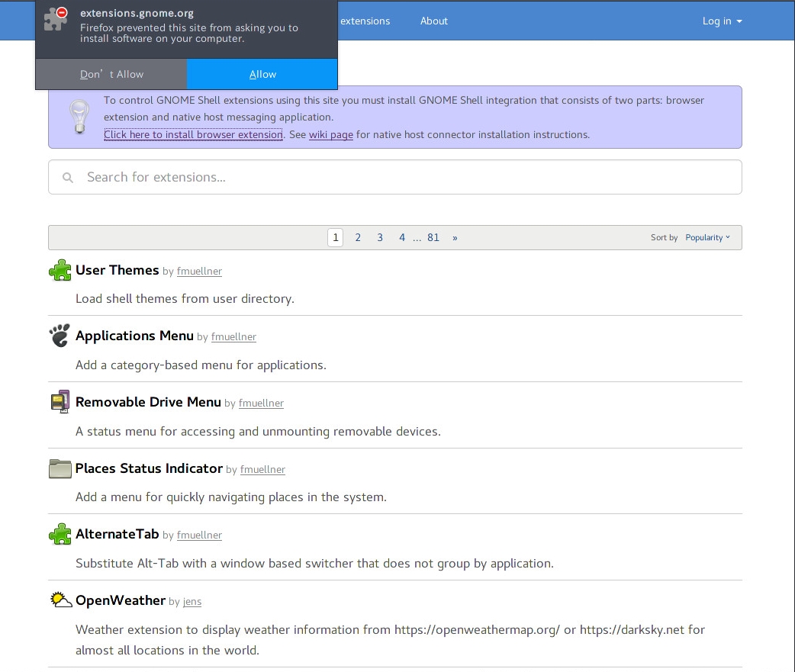Focus the Search for extensions field
This screenshot has height=672, width=795.
395,177
